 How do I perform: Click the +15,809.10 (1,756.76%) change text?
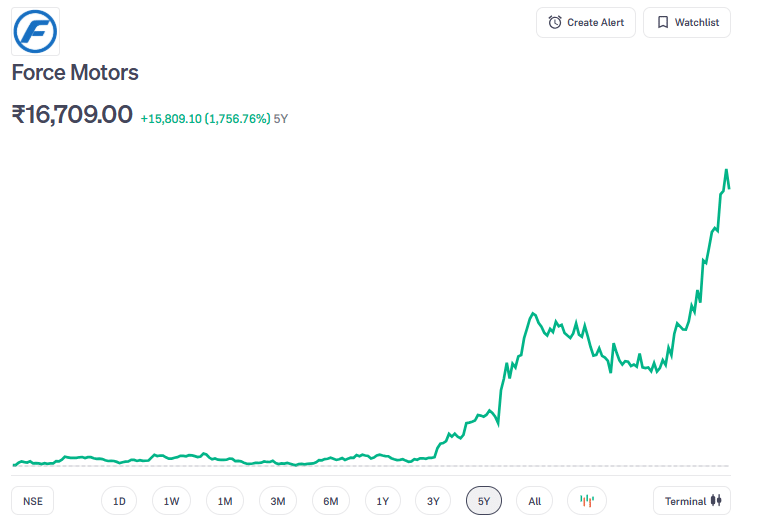click(x=205, y=119)
